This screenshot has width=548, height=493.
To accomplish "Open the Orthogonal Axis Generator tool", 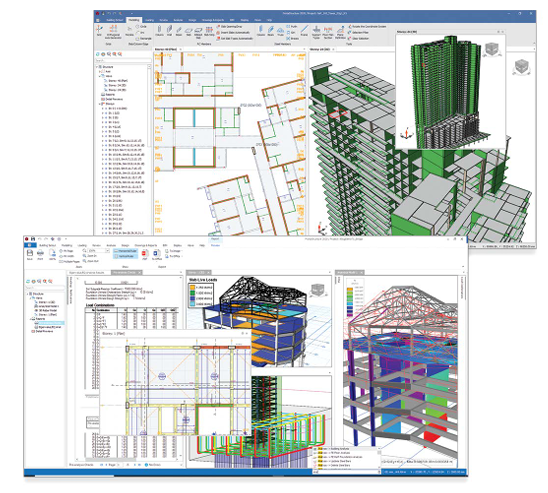I will pos(113,31).
